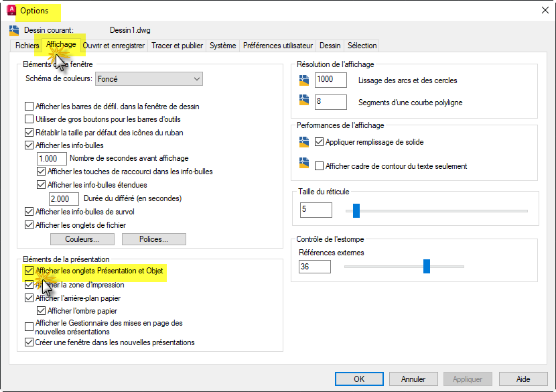Viewport: 556px width, 392px height.
Task: Click the Couleurs... button
Action: click(82, 239)
